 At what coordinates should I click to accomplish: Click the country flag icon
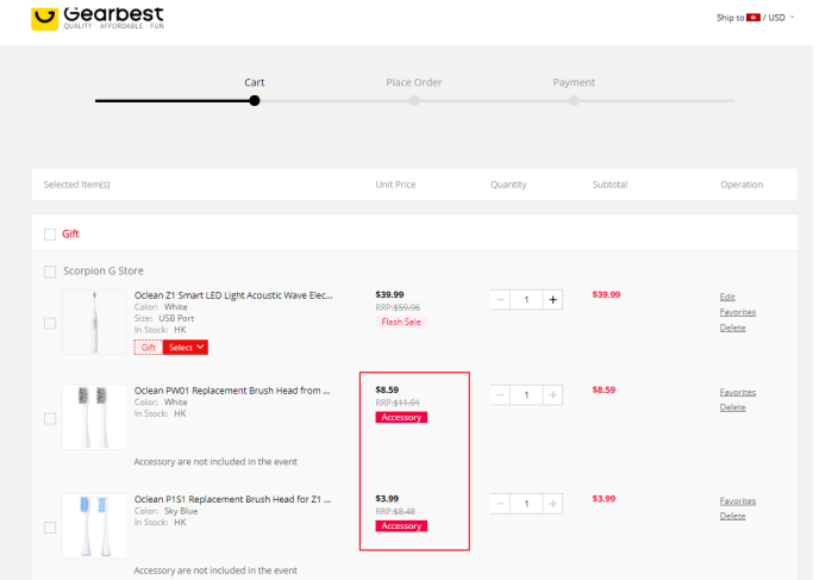pos(753,17)
